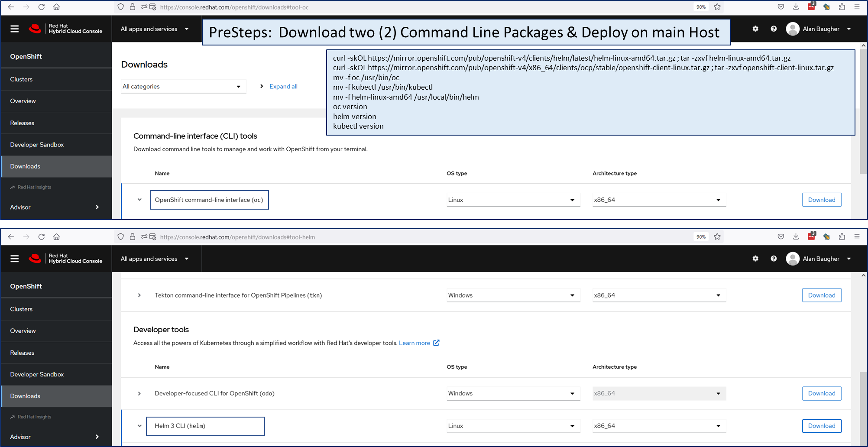The height and width of the screenshot is (447, 868).
Task: Open Architecture type dropdown for OpenShift oc row
Action: pyautogui.click(x=658, y=200)
